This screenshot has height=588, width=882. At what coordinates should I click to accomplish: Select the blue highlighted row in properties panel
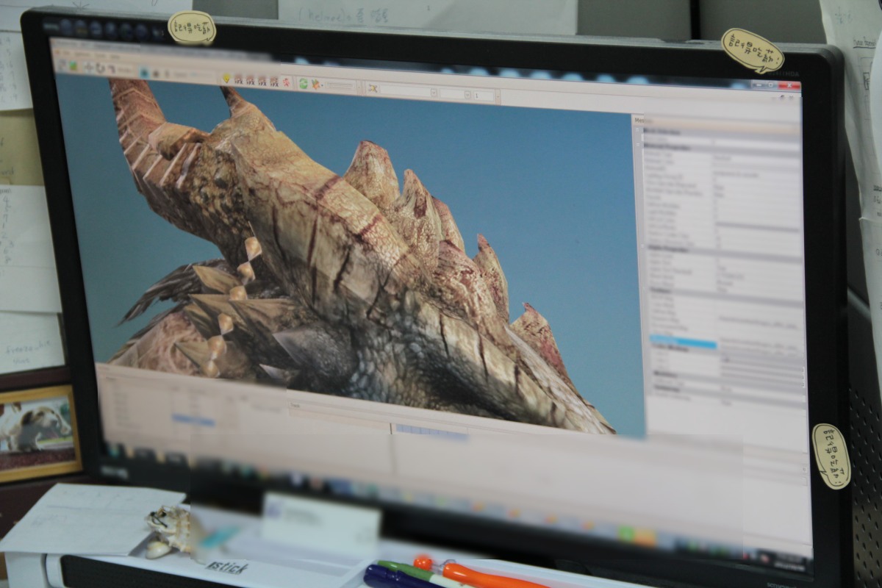(x=683, y=342)
